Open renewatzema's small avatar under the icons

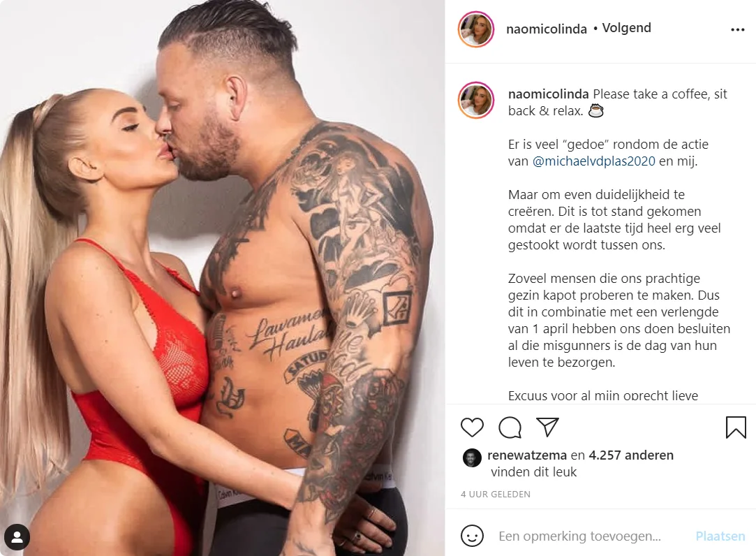pos(472,458)
